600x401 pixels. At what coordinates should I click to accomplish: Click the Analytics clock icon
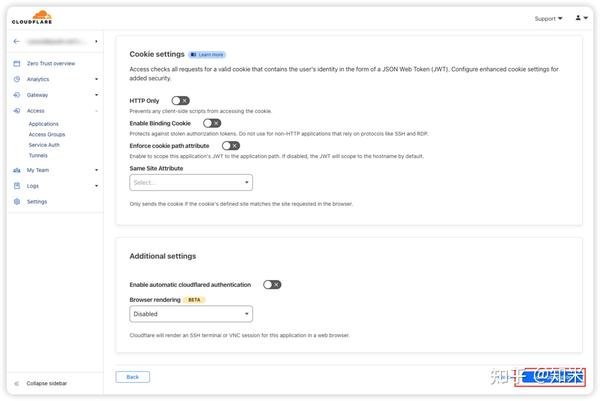coord(16,79)
